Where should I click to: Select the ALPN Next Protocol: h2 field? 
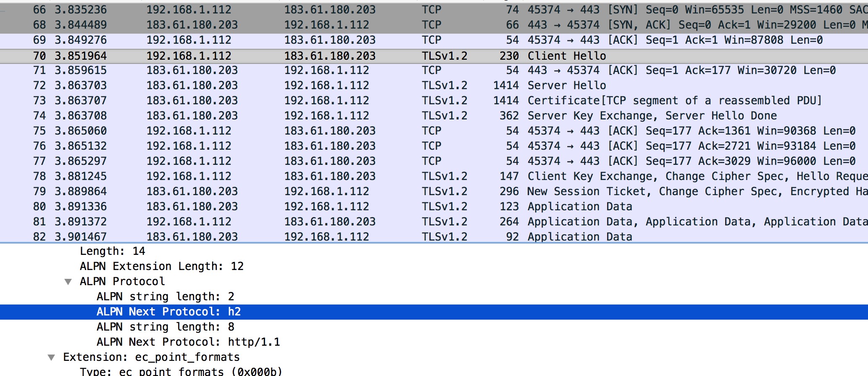click(x=168, y=312)
